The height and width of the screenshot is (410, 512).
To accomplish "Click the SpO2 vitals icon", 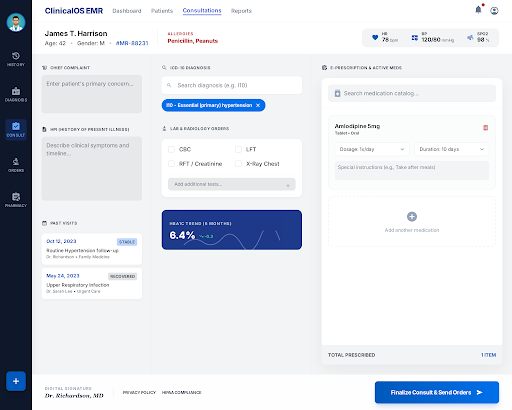I will 470,37.
